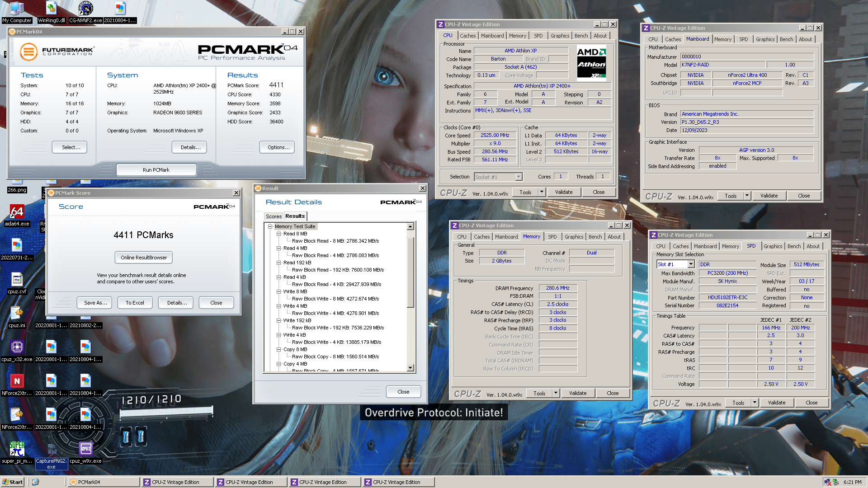
Task: Open Tools dropdown arrow in CPU-Z Mainboard window
Action: click(x=747, y=196)
